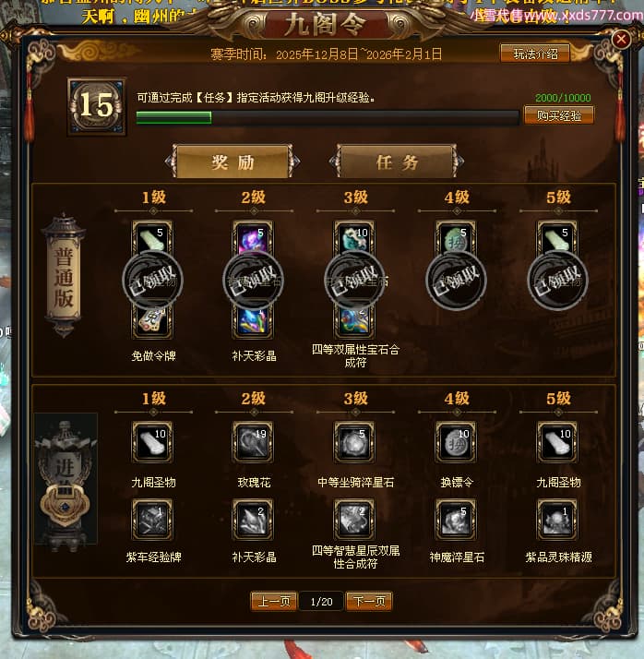Select the 普通版 tier banner
The height and width of the screenshot is (659, 644).
[64, 275]
